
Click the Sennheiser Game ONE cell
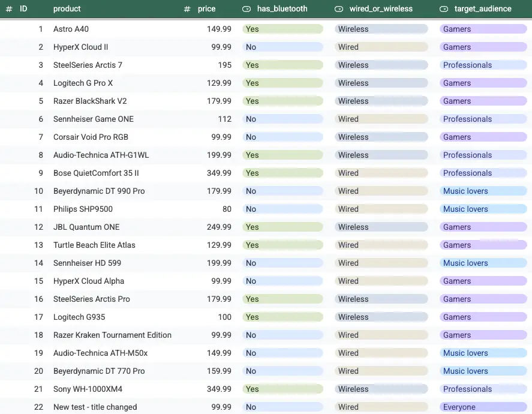pyautogui.click(x=94, y=119)
